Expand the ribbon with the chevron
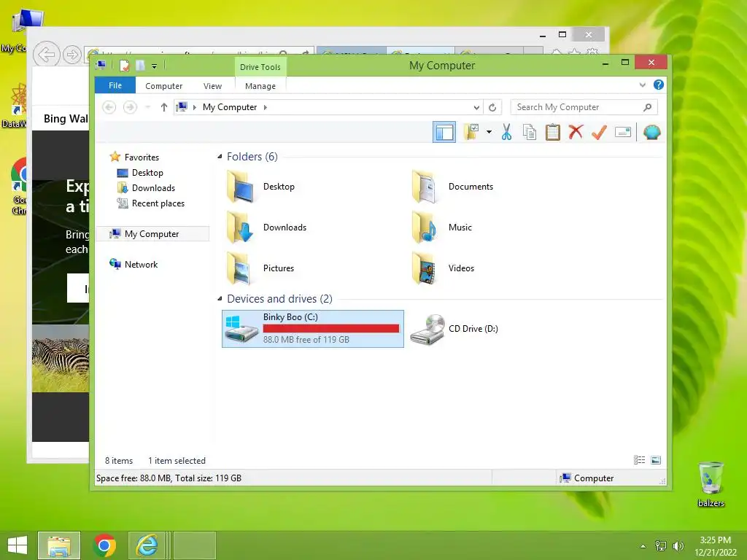 642,85
